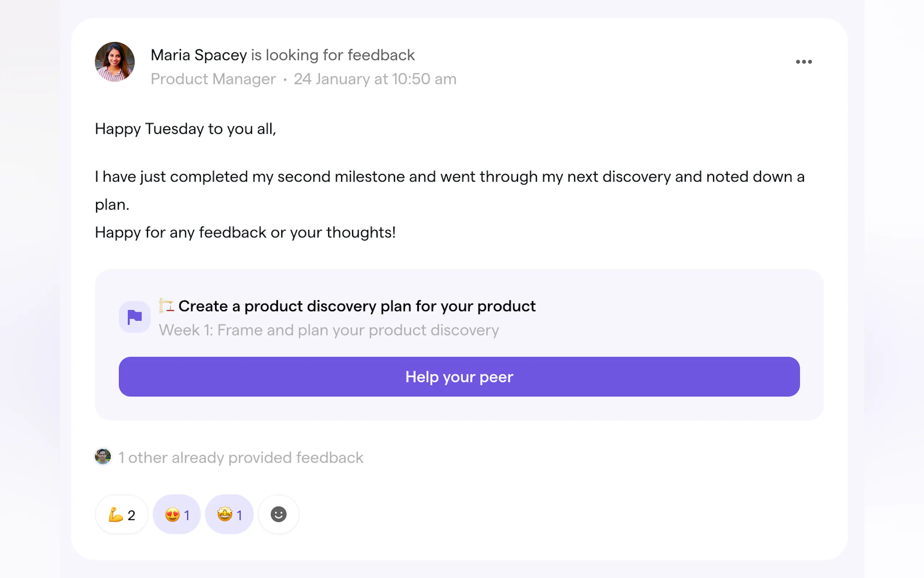Open 'Create a product discovery plan' milestone
The image size is (924, 578).
[x=357, y=306]
